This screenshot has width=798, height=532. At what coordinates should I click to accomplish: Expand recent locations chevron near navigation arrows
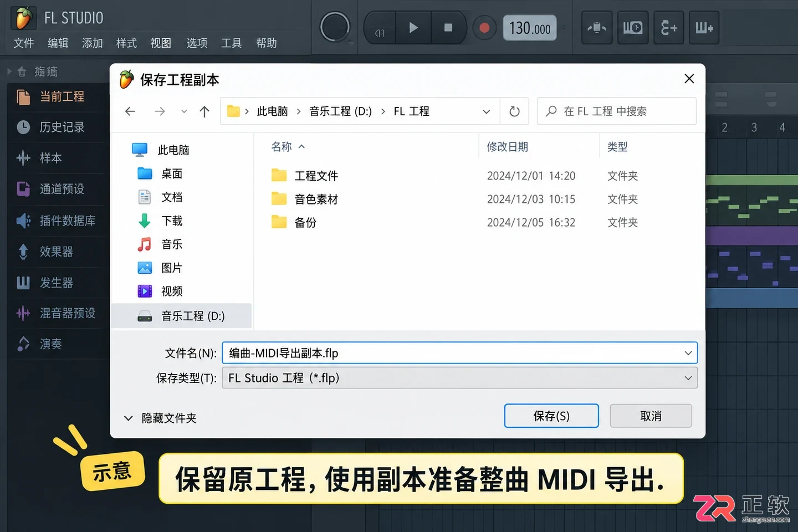(x=184, y=111)
